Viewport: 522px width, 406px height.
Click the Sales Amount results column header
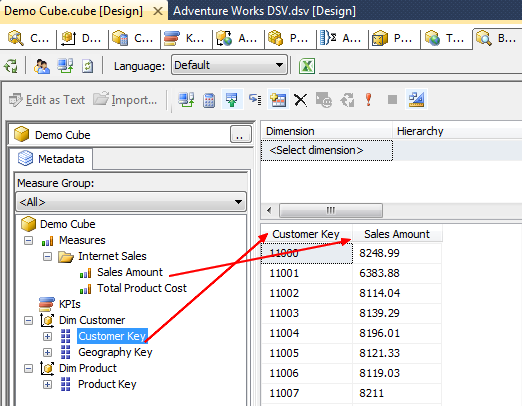point(397,234)
